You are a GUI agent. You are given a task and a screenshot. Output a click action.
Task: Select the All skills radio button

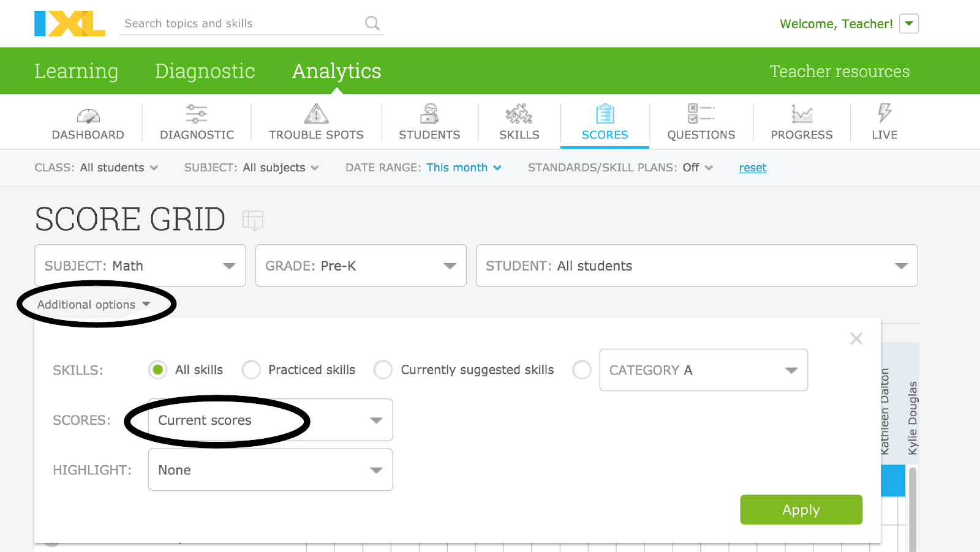tap(157, 370)
